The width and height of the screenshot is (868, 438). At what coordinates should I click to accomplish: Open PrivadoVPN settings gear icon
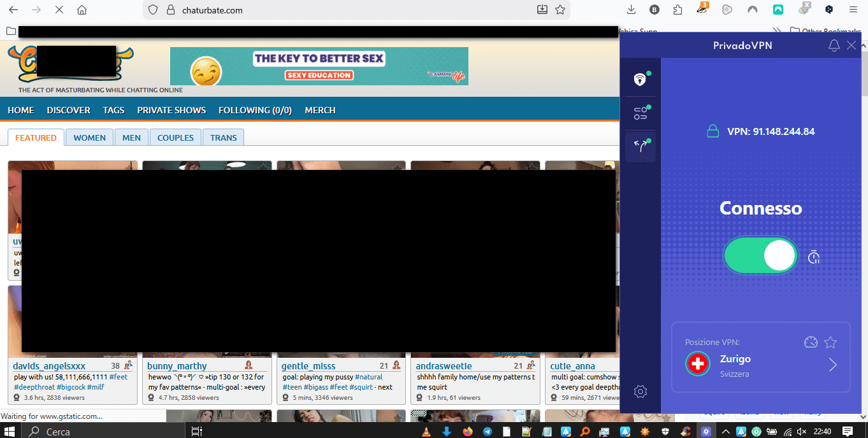(x=640, y=392)
